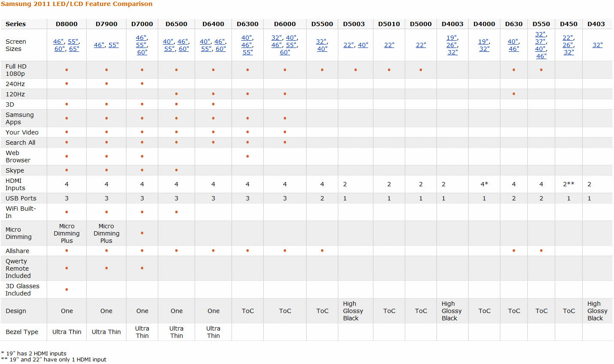Click 'Micro Dimming Plus' cell under D7900
The height and width of the screenshot is (364, 614).
pyautogui.click(x=106, y=233)
